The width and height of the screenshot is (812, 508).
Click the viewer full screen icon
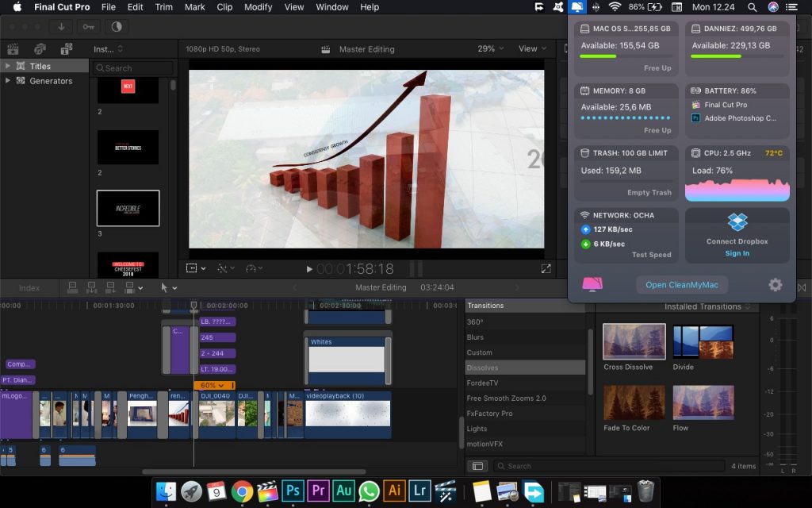click(546, 269)
